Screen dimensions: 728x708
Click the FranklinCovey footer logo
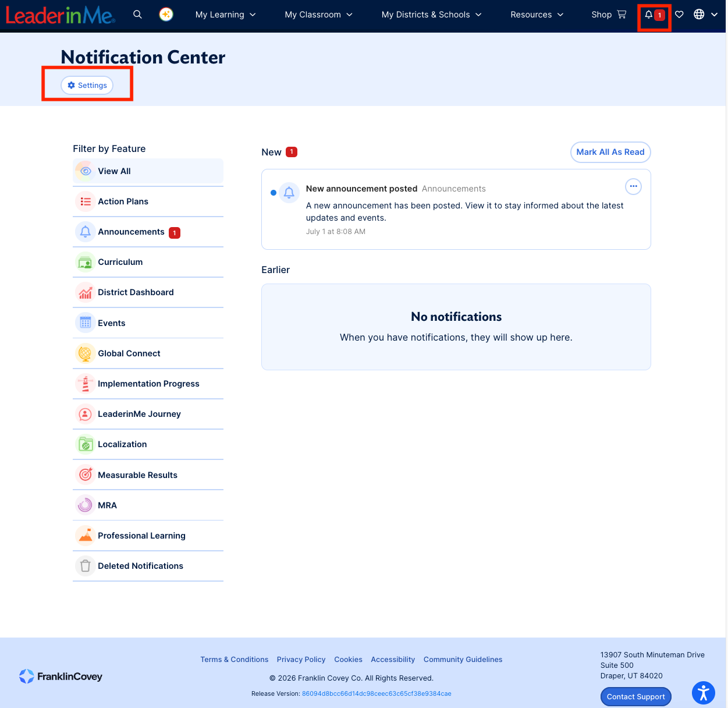click(x=61, y=676)
